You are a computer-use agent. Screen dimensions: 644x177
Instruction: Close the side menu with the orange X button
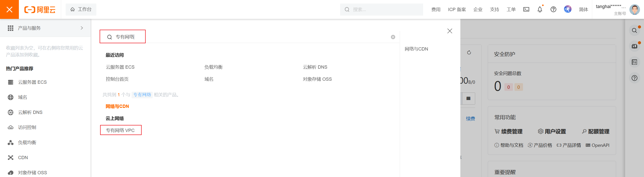coord(9,9)
